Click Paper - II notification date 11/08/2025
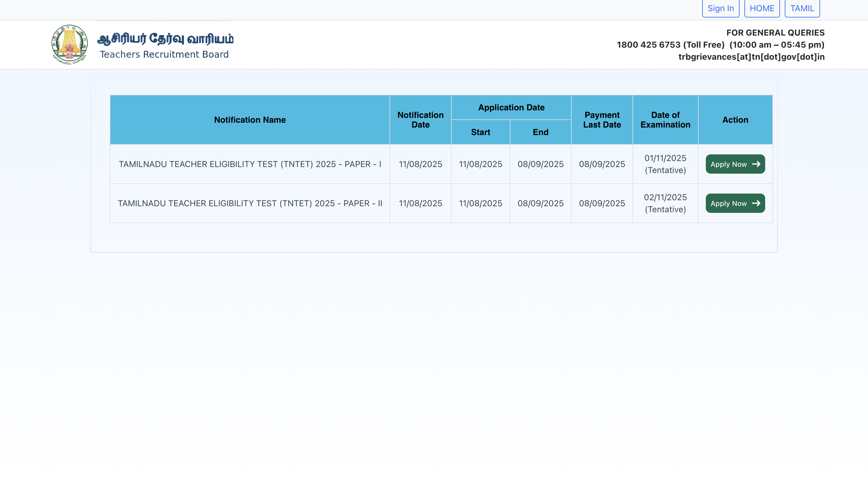 pos(421,203)
